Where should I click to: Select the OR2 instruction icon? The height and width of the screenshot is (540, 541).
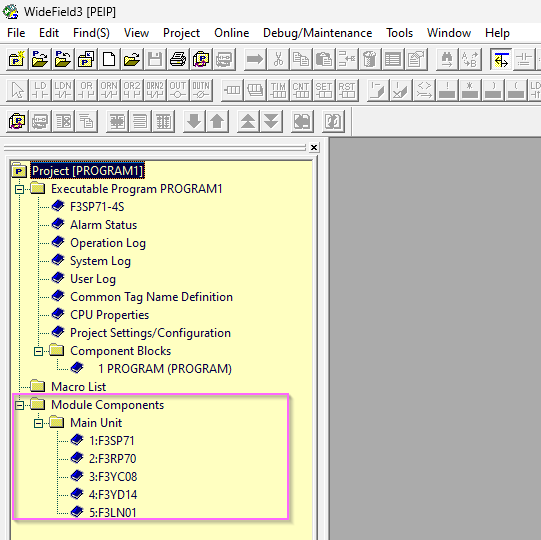132,90
